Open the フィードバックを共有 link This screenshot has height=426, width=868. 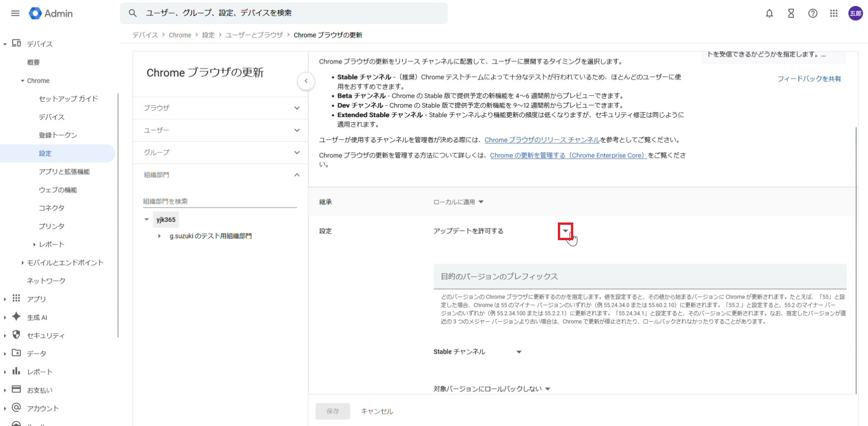pos(809,79)
